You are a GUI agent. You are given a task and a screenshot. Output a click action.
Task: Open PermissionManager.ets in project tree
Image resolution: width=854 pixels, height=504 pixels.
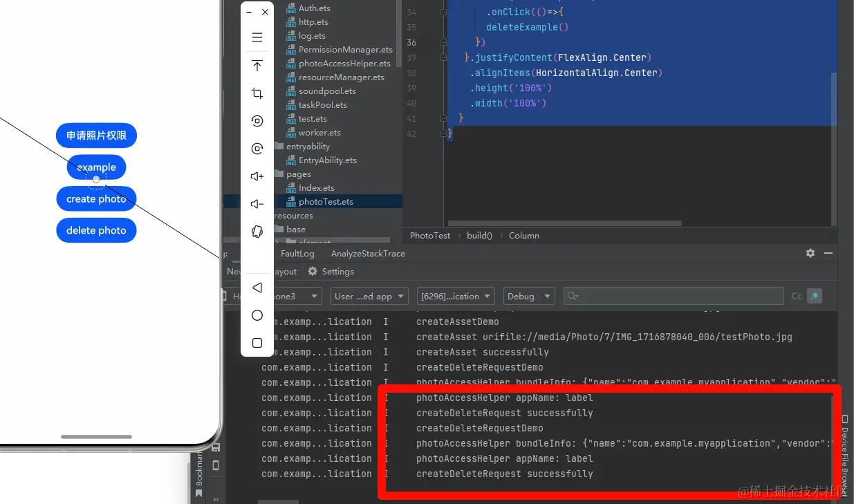pos(345,50)
